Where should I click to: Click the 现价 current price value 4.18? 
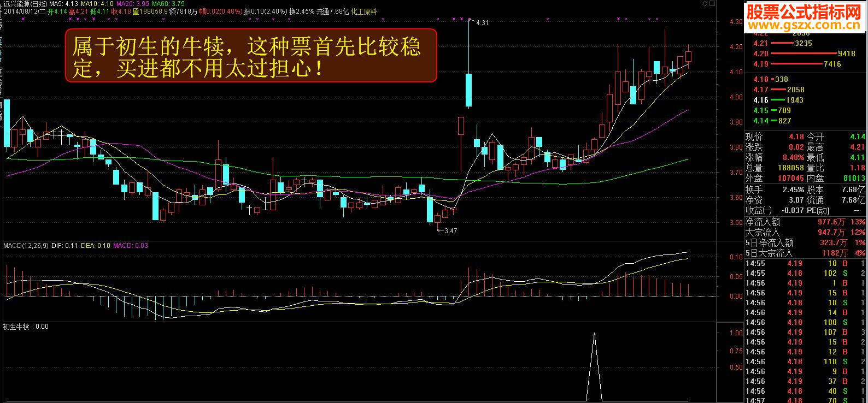click(x=796, y=137)
